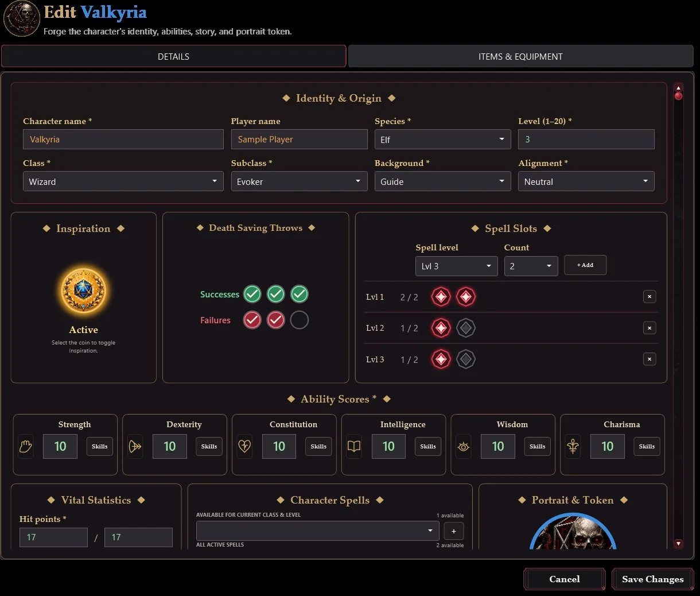The height and width of the screenshot is (596, 700).
Task: Click the Constitution heart icon
Action: click(x=245, y=446)
